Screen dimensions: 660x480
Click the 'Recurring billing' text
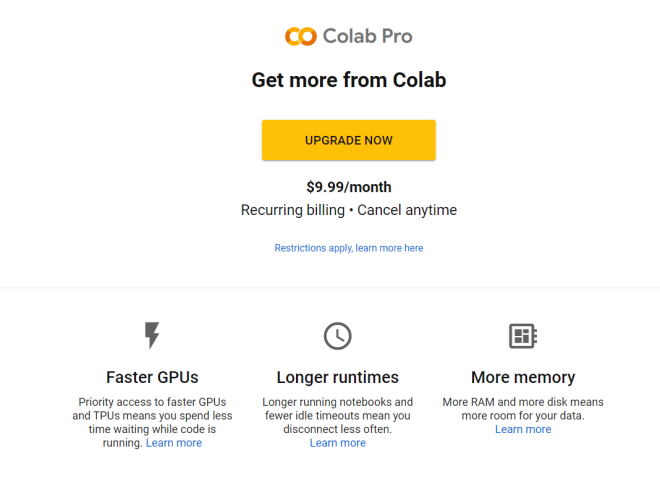(x=293, y=210)
